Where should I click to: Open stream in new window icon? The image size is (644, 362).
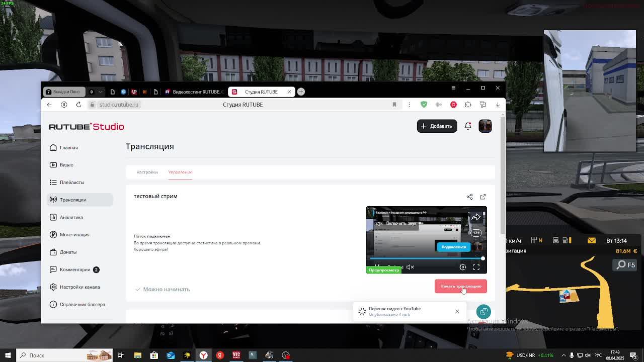[483, 197]
